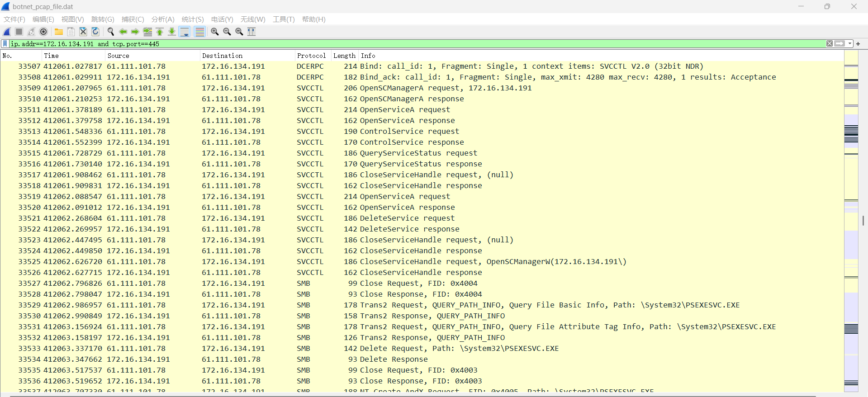Sort by the Time column header

click(73, 56)
